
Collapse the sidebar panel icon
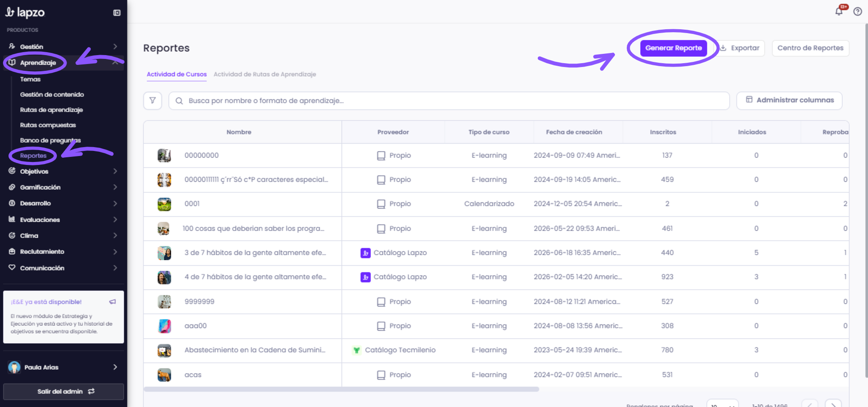coord(117,13)
